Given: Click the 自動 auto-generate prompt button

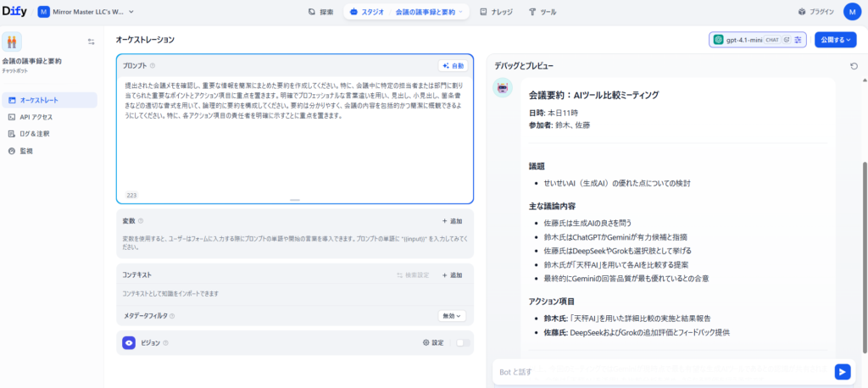Looking at the screenshot, I should (453, 65).
